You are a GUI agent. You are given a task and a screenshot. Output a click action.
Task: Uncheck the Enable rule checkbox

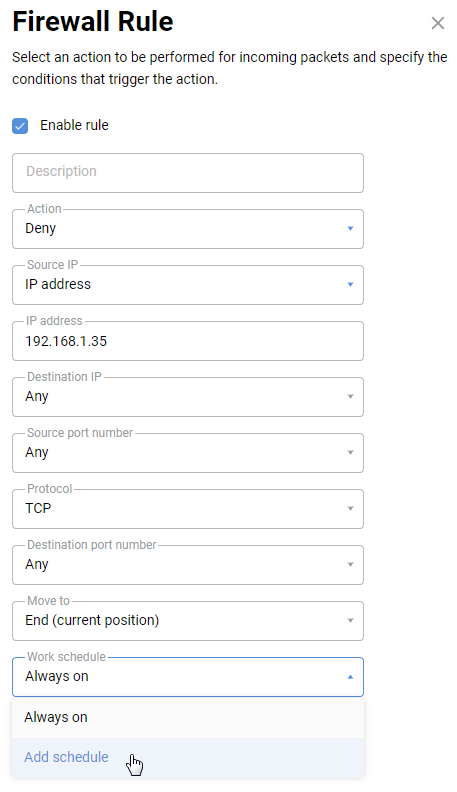(x=20, y=126)
